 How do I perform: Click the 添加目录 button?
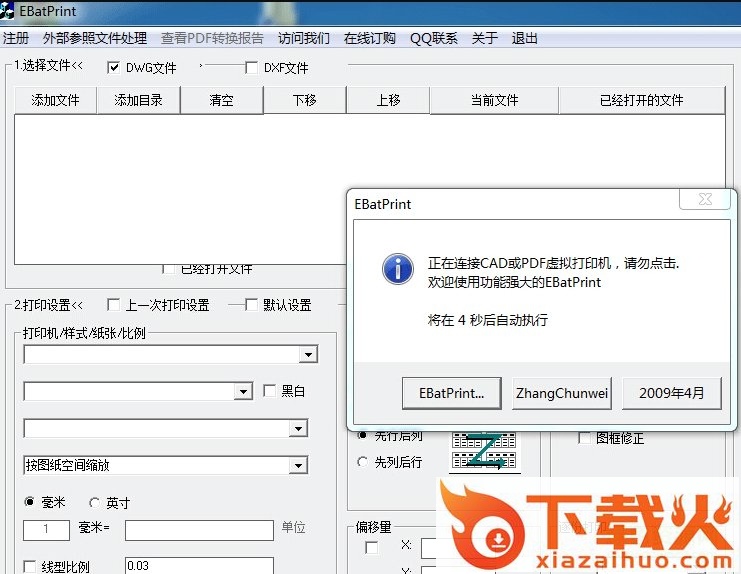[x=138, y=100]
